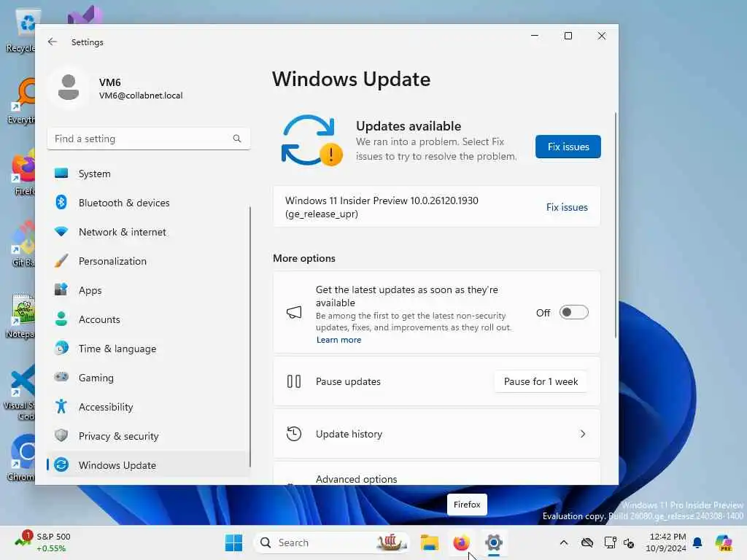The image size is (747, 560).
Task: Select Time & language in sidebar
Action: (149, 348)
